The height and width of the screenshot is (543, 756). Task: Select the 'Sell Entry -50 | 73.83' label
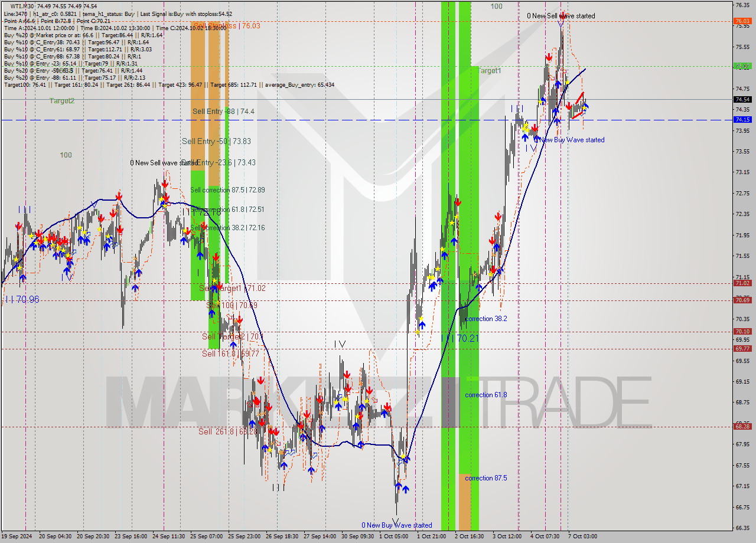216,141
